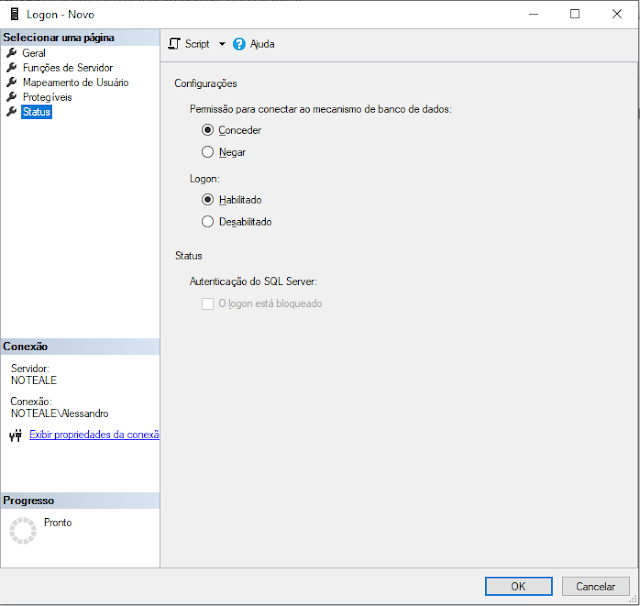Click the blue Ajuda help icon
This screenshot has width=640, height=606.
[x=239, y=44]
